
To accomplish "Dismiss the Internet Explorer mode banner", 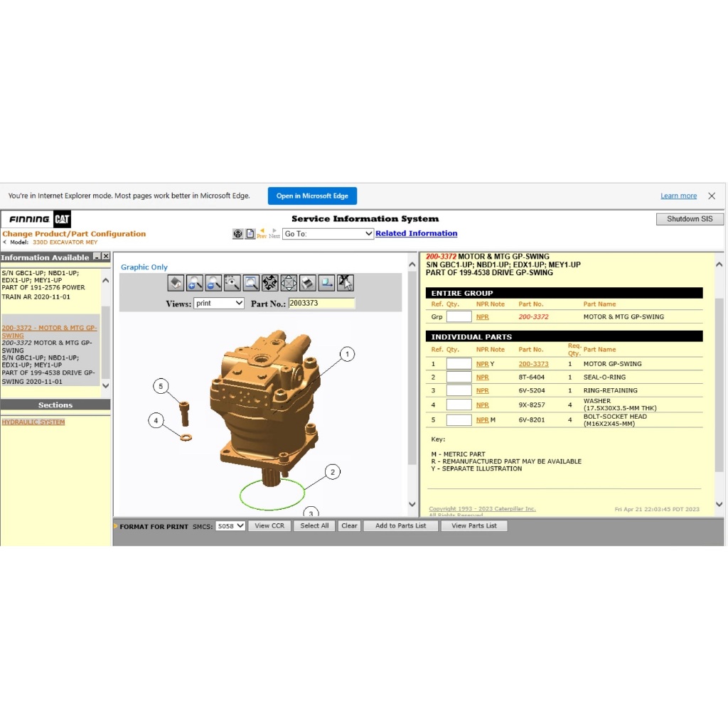I will click(x=712, y=196).
